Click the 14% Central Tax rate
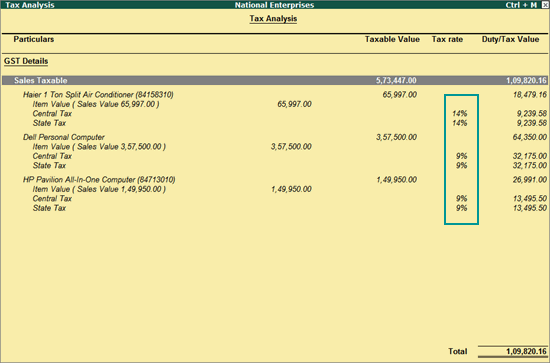Image resolution: width=550 pixels, height=363 pixels. coord(460,114)
